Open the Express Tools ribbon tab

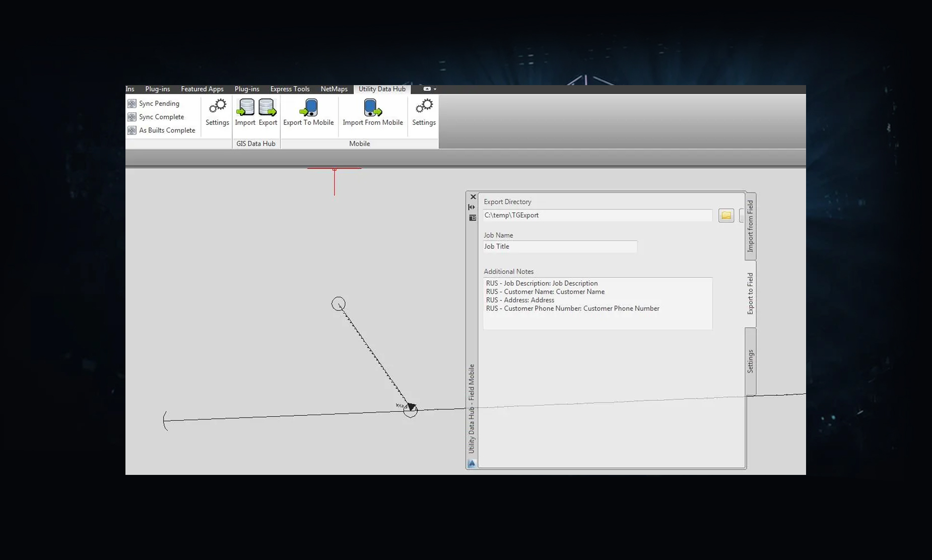[x=290, y=89]
